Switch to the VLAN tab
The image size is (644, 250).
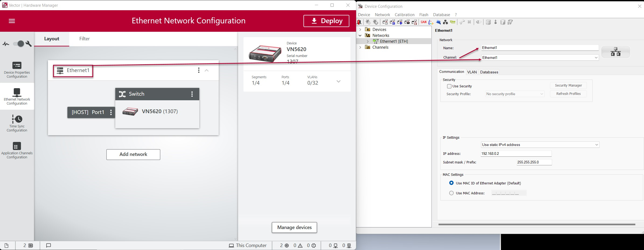472,72
